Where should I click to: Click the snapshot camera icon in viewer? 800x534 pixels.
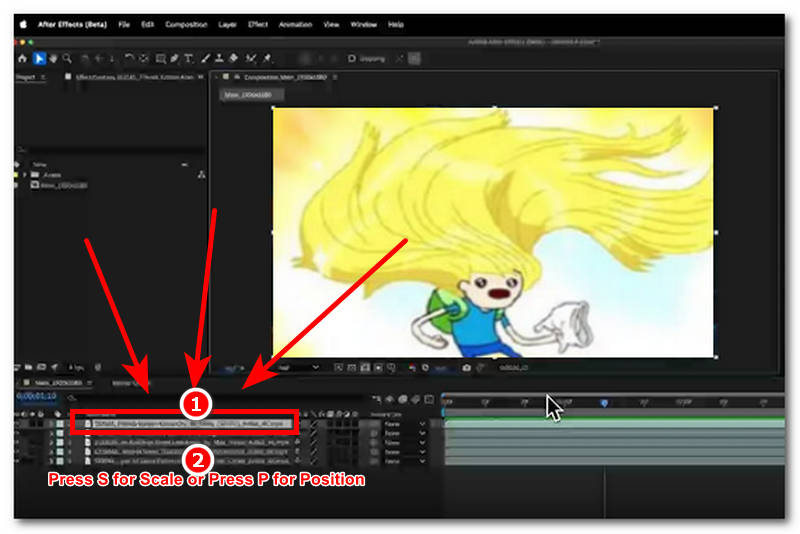click(466, 367)
